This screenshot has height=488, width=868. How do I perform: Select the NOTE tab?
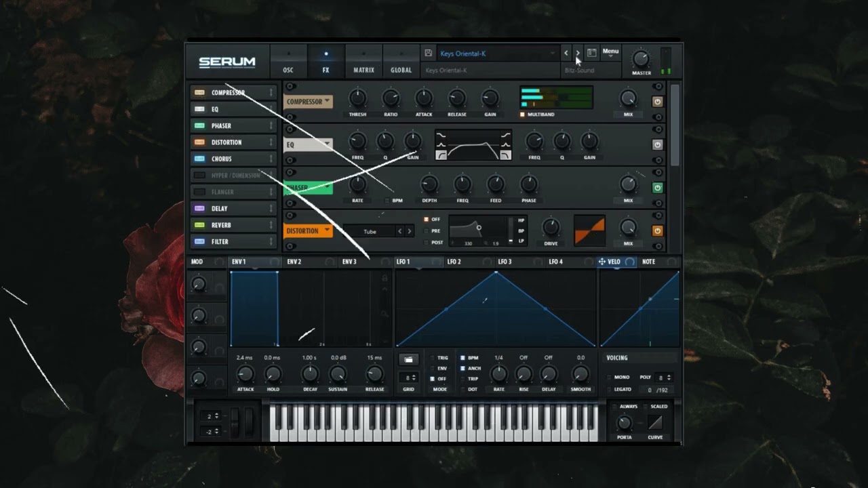point(658,262)
